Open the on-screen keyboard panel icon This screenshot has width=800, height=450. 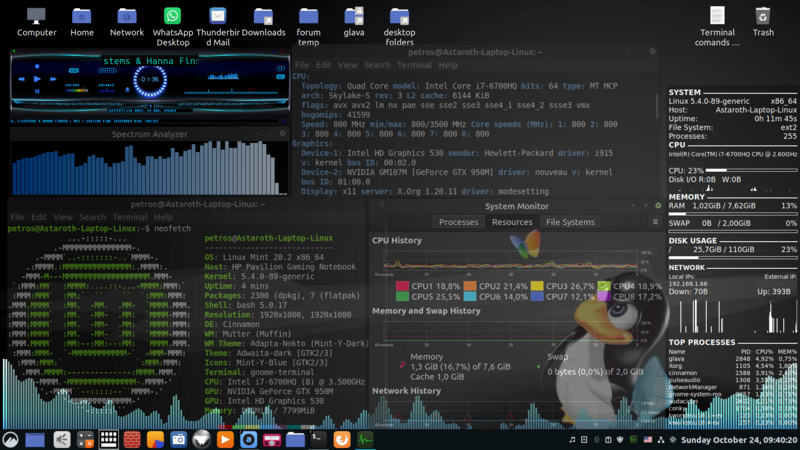(x=108, y=439)
